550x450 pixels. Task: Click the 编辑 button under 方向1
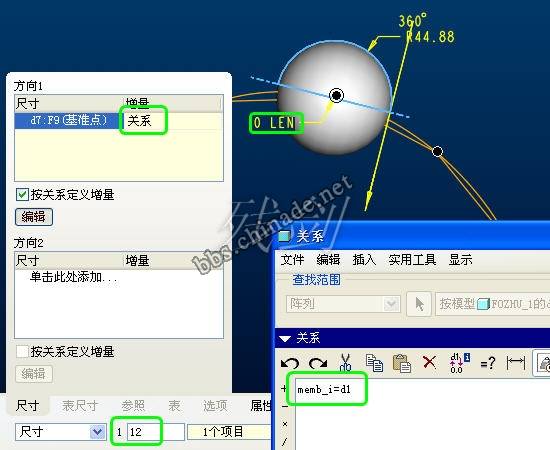(x=34, y=217)
